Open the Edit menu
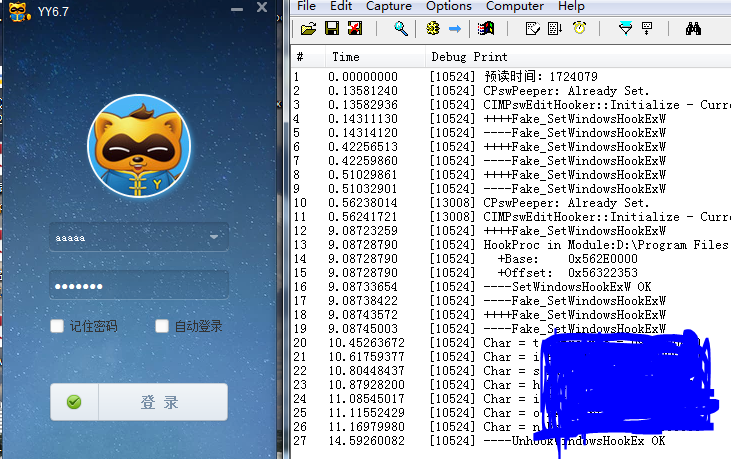 click(341, 6)
